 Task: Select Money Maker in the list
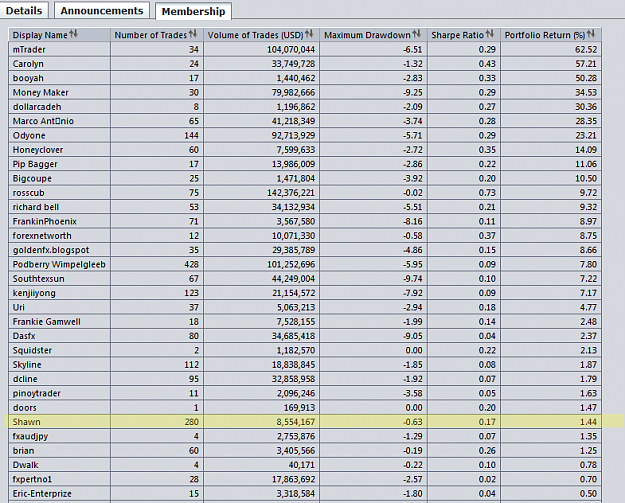(x=40, y=92)
